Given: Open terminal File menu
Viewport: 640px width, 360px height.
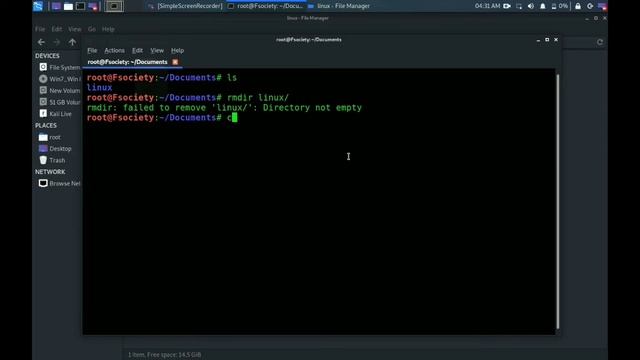Looking at the screenshot, I should (92, 51).
